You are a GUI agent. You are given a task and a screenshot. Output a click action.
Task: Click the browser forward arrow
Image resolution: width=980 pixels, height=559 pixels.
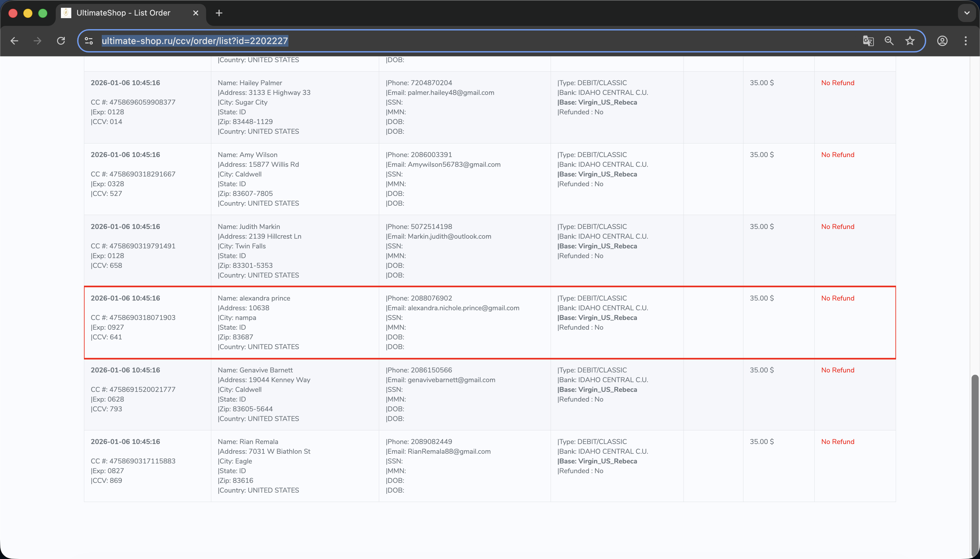(37, 41)
